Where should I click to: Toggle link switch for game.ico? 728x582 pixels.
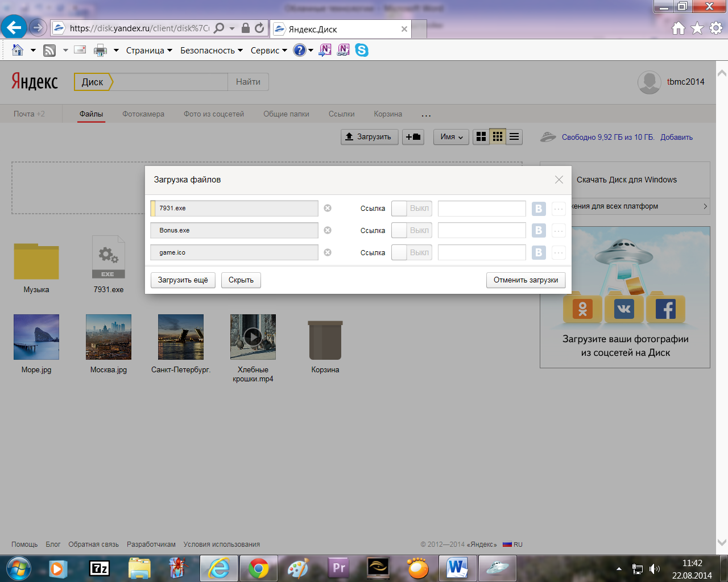point(412,252)
